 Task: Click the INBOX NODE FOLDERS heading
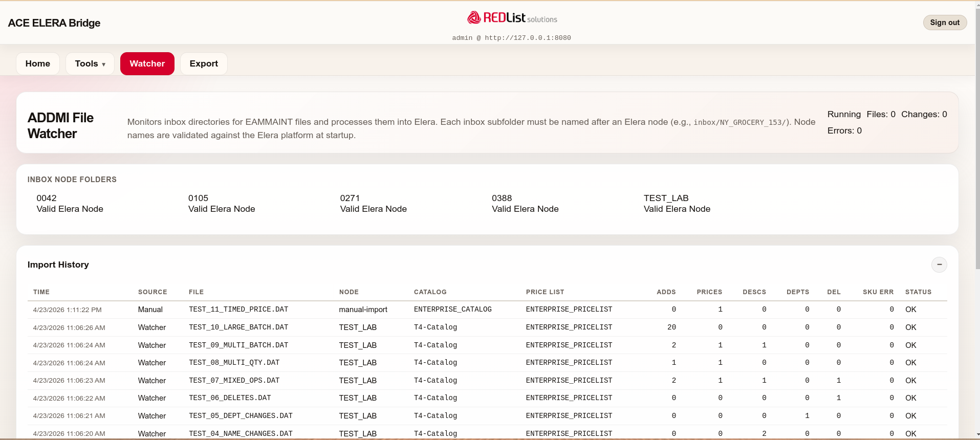(x=72, y=180)
